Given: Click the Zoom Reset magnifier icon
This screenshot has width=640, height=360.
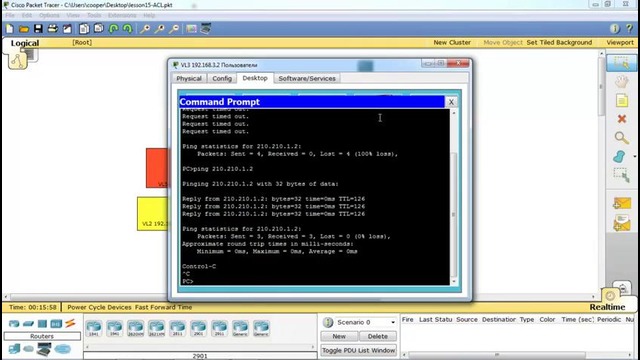Looking at the screenshot, I should (x=160, y=29).
